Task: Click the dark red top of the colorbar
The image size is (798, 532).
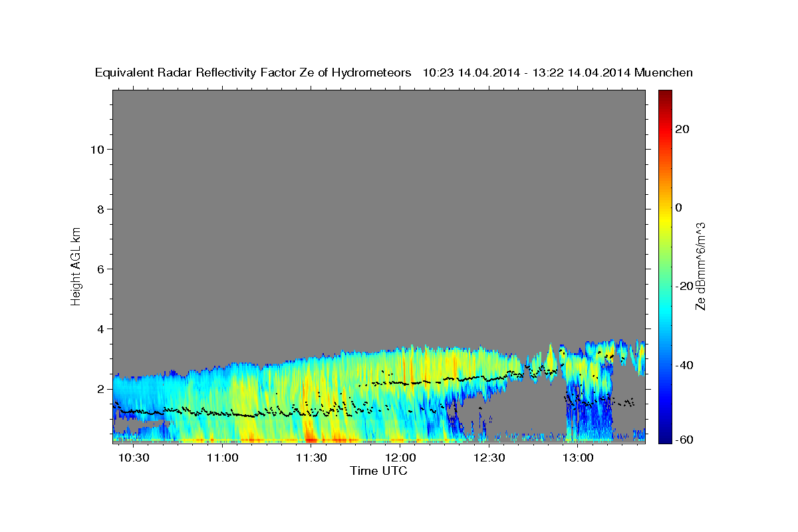Action: (x=664, y=94)
